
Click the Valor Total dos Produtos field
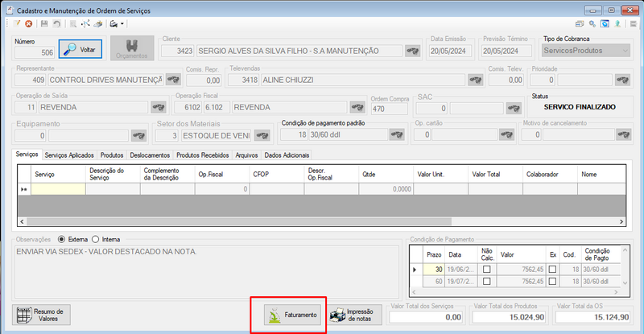509,317
